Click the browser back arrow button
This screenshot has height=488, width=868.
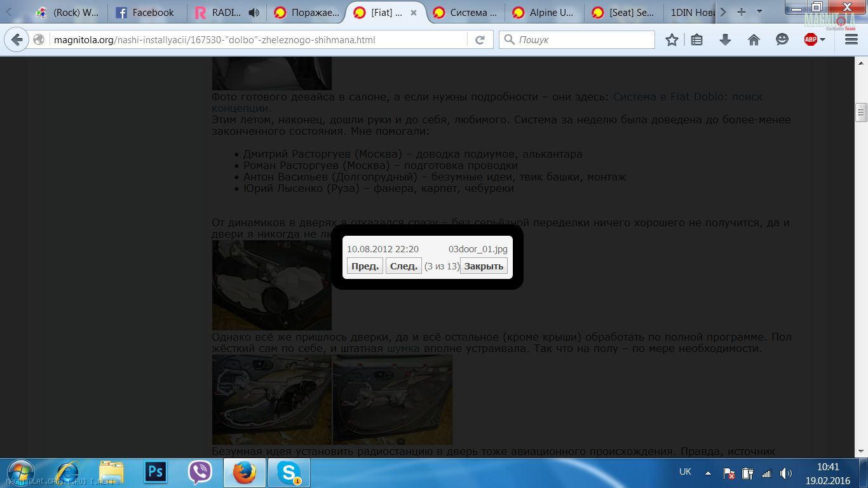coord(17,40)
